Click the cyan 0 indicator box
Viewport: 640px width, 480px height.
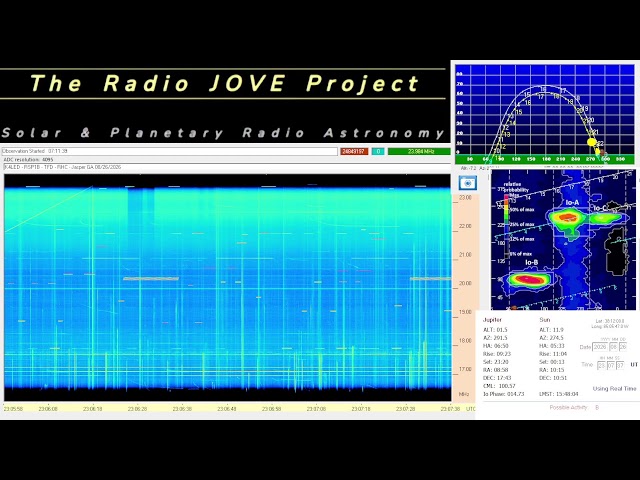tap(378, 151)
